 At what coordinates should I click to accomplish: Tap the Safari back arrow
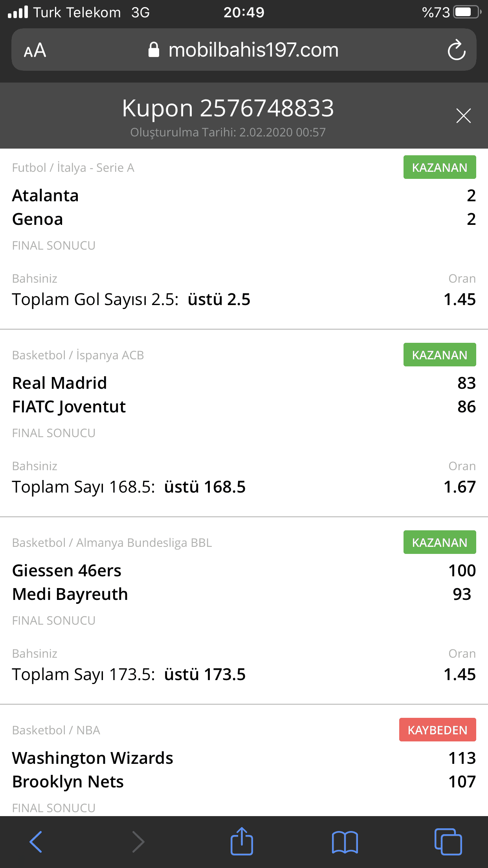[x=36, y=842]
